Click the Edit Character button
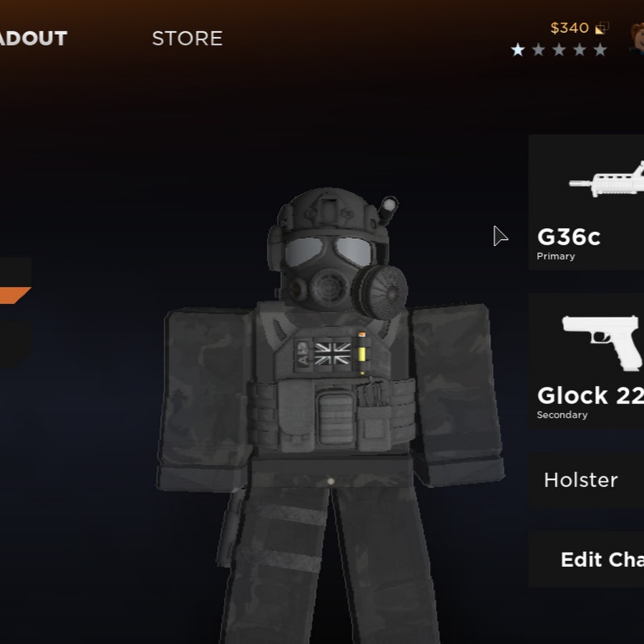Image resolution: width=644 pixels, height=644 pixels. tap(586, 560)
